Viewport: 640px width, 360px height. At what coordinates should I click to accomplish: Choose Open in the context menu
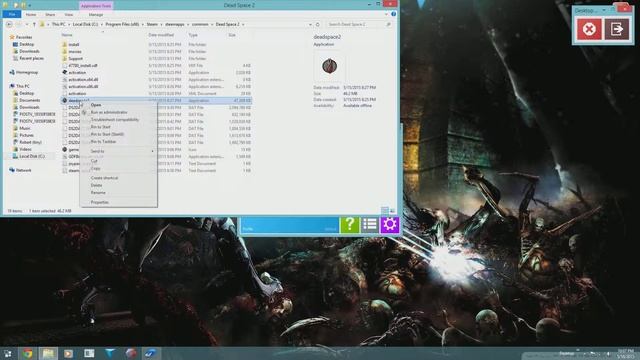[x=96, y=105]
